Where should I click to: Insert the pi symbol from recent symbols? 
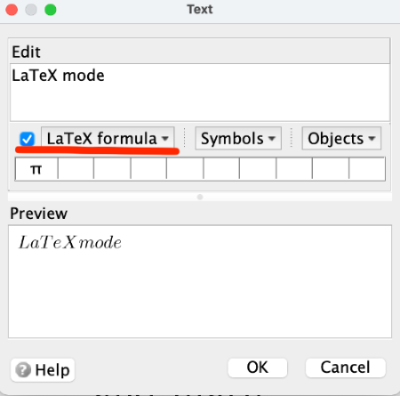36,169
